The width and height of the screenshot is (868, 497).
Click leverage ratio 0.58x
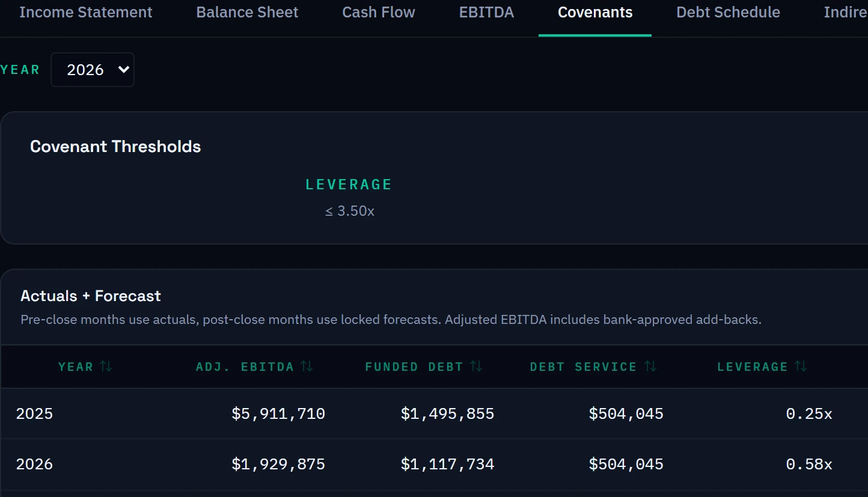click(809, 464)
